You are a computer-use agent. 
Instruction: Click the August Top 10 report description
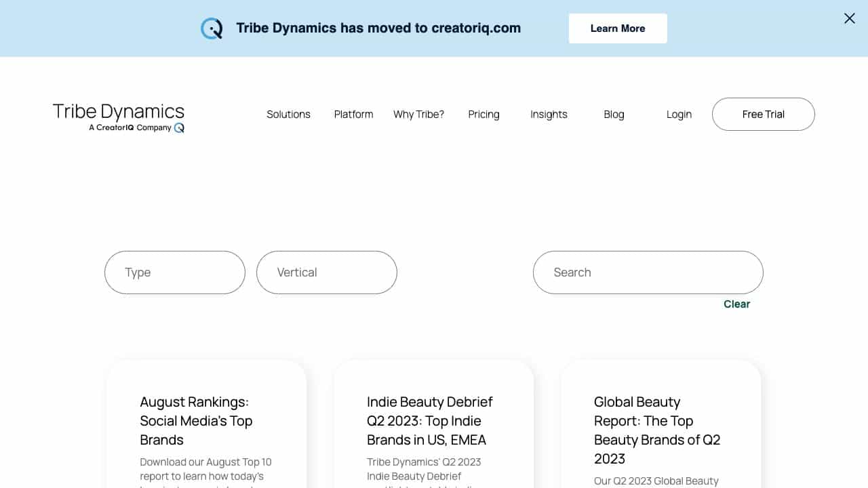coord(206,472)
